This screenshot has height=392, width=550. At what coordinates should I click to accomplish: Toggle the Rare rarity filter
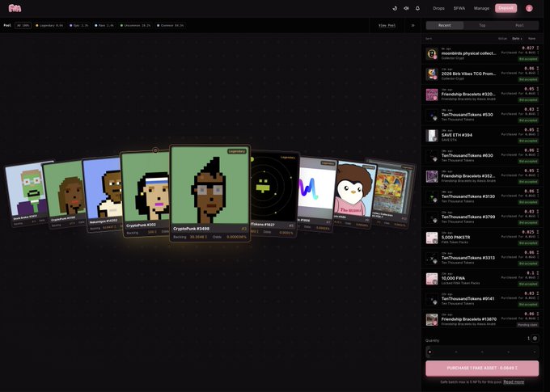[104, 25]
